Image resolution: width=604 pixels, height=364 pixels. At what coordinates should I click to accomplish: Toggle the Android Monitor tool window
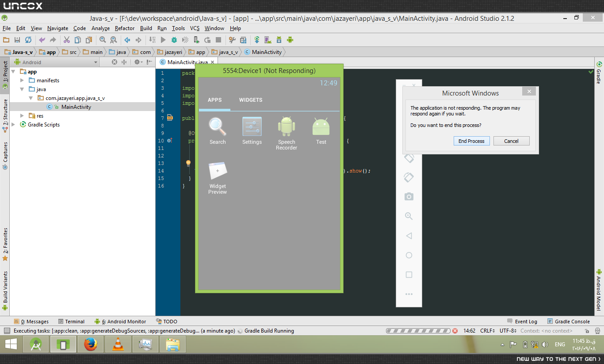point(120,322)
